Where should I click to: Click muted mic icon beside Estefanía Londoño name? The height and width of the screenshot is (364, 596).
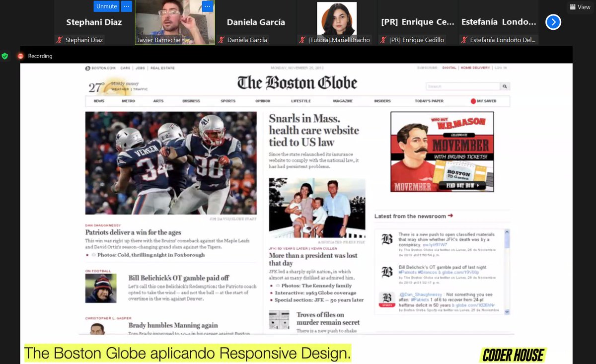(x=465, y=40)
